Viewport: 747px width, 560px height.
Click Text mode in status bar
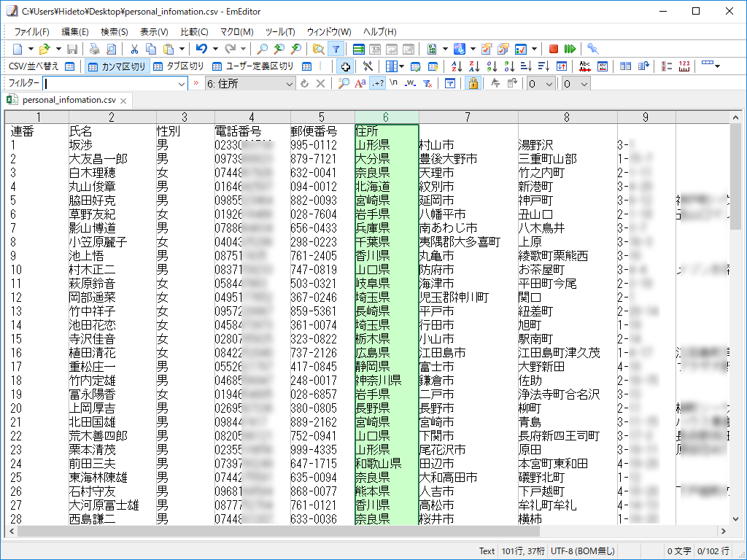click(487, 551)
